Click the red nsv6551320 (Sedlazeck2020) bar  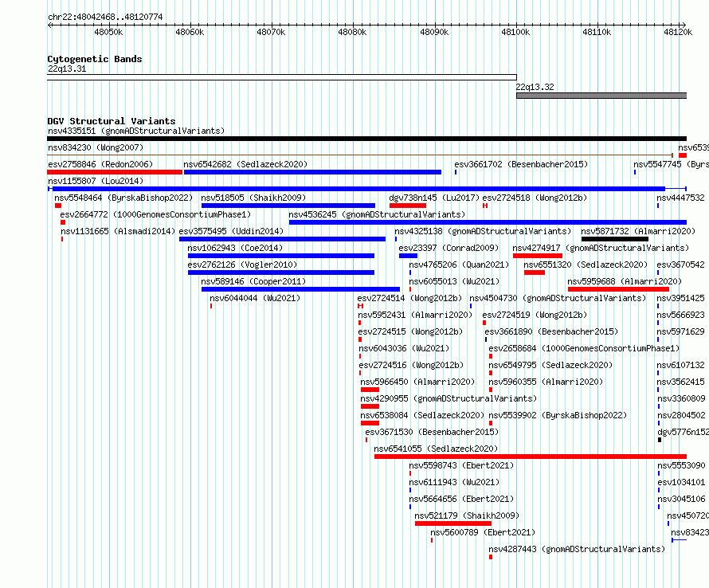535,272
